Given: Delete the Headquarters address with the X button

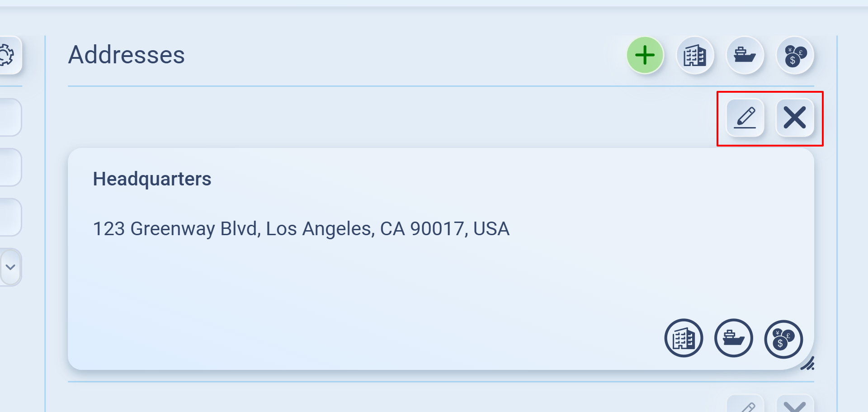Looking at the screenshot, I should coord(795,118).
